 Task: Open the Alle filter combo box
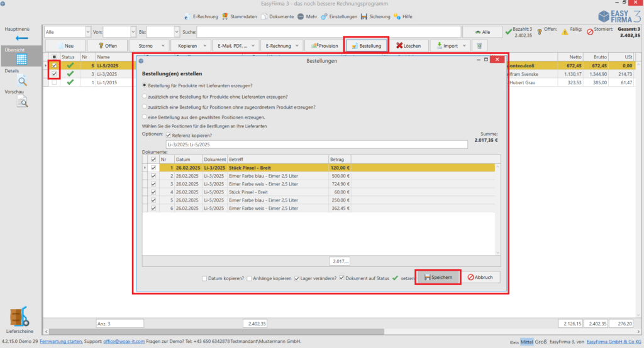coord(67,32)
